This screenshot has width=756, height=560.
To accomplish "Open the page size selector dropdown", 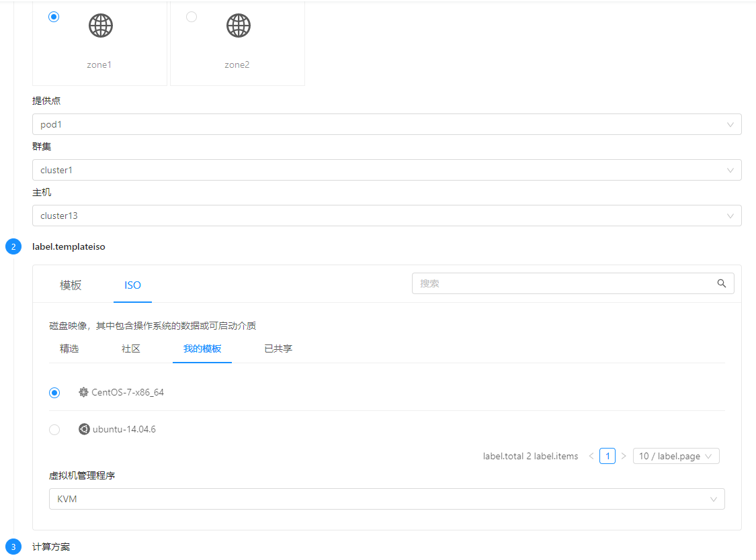I will [x=676, y=455].
